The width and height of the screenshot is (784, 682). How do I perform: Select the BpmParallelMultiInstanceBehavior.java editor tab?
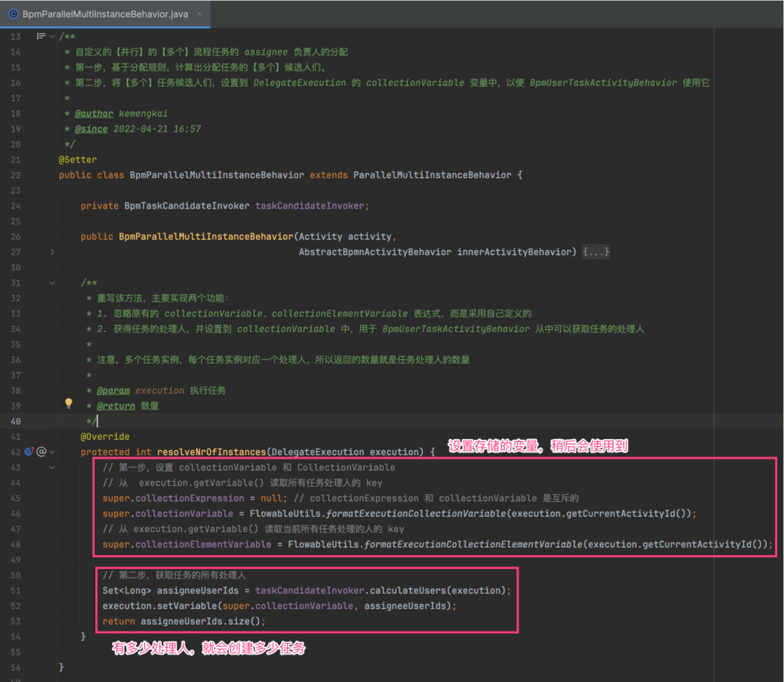point(105,14)
